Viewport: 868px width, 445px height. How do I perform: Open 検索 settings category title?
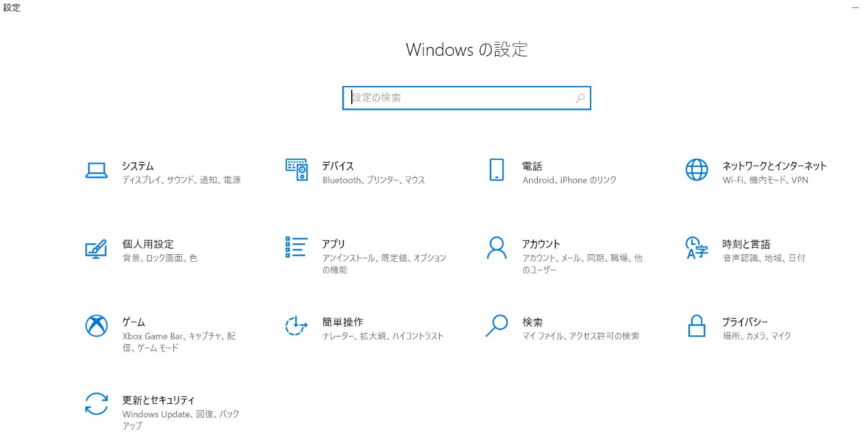point(532,322)
